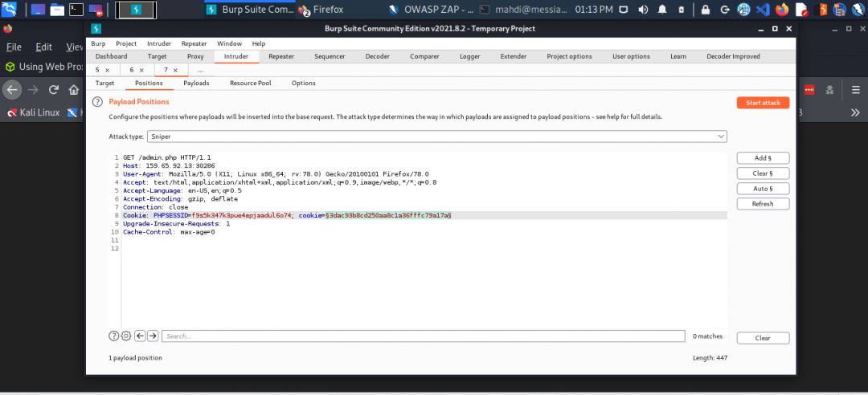The height and width of the screenshot is (395, 868).
Task: Switch to the Learn tab
Action: click(x=678, y=56)
